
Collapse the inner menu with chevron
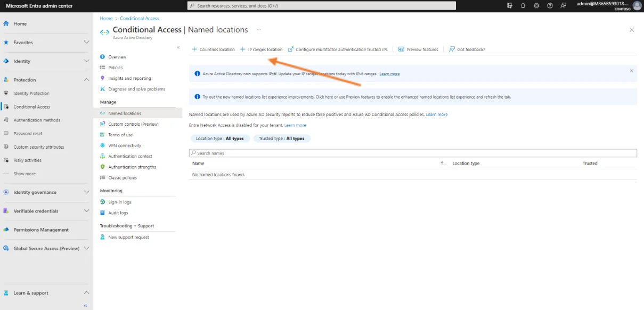pos(178,47)
